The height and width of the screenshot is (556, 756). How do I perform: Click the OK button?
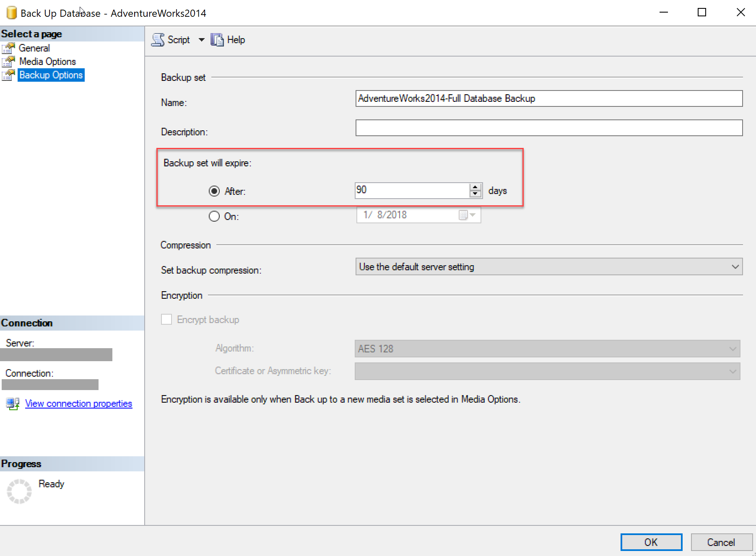[651, 542]
